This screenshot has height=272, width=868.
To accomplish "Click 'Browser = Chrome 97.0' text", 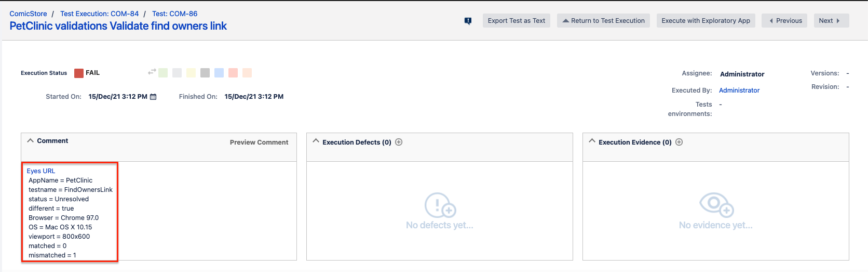I will 63,218.
